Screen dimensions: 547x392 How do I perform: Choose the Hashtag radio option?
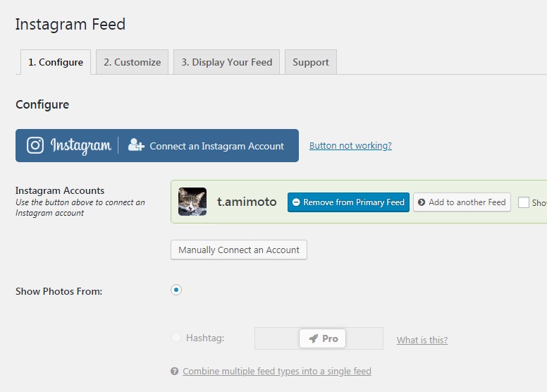(176, 338)
